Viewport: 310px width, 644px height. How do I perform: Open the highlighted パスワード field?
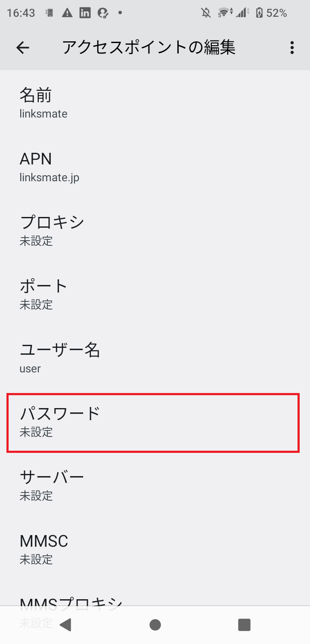[155, 422]
